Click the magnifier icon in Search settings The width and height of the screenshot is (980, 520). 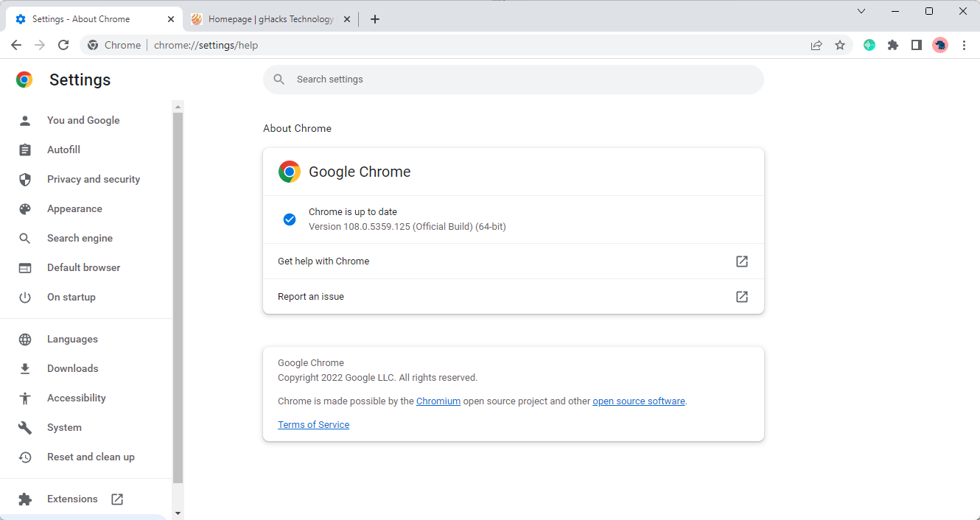pos(279,80)
